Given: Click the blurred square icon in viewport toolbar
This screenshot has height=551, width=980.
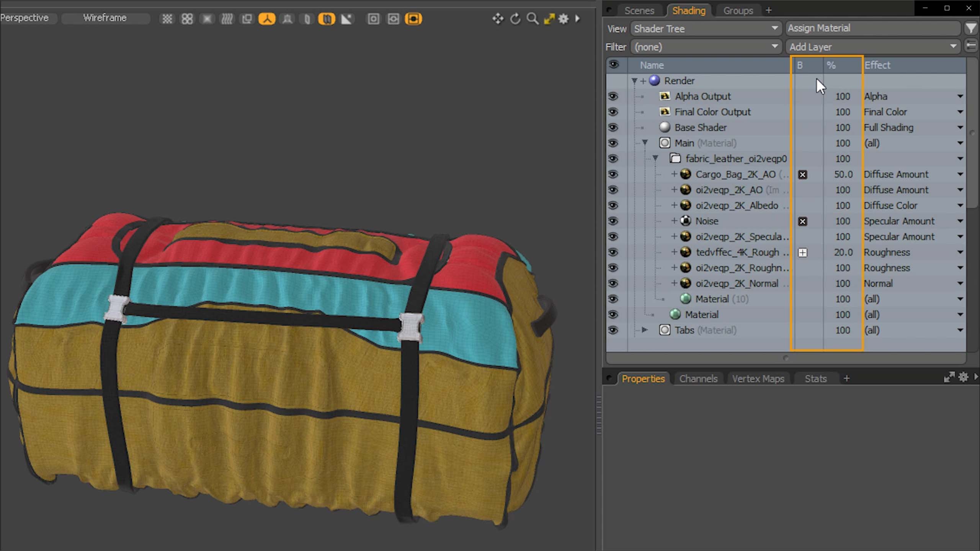Looking at the screenshot, I should [207, 19].
